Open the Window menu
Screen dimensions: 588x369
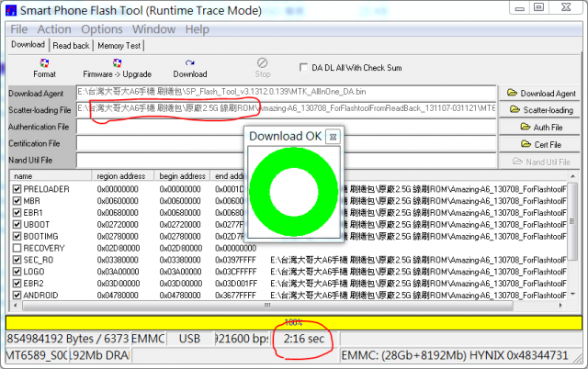click(x=153, y=29)
